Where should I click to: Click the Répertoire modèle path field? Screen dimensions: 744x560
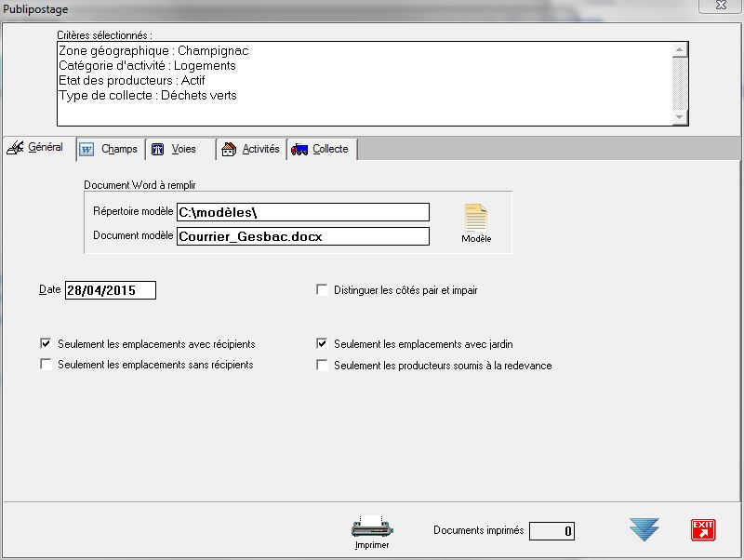click(x=302, y=213)
